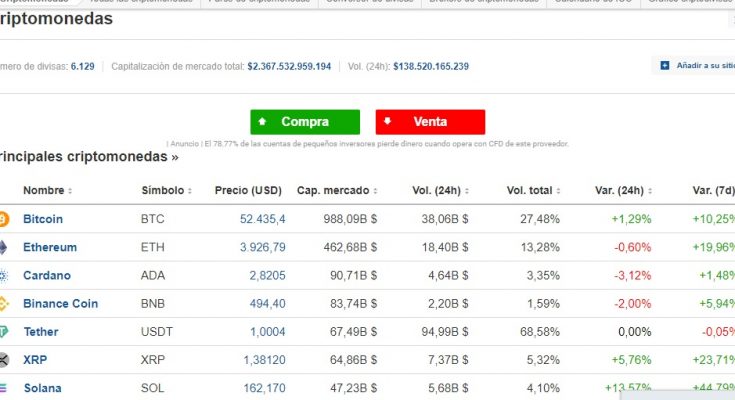Viewport: 735px width, 400px height.
Task: Sort table by Nombre column
Action: [x=47, y=190]
